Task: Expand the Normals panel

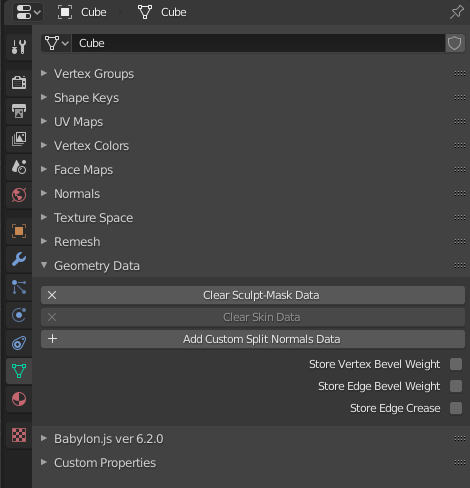Action: [44, 193]
